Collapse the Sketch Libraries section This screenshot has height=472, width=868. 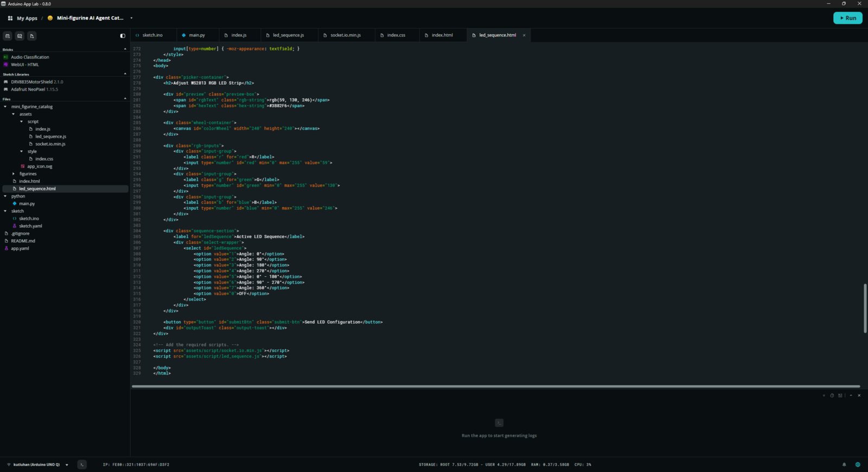click(x=125, y=74)
